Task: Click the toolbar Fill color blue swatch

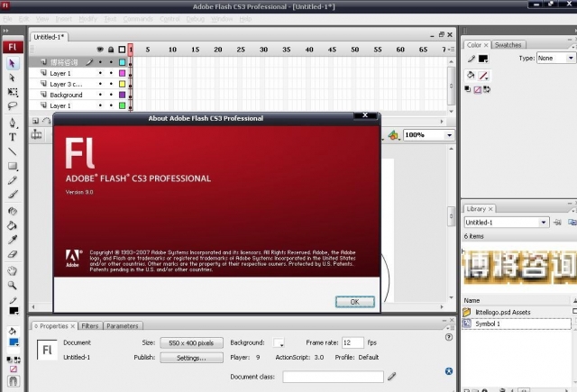Action: tap(14, 342)
